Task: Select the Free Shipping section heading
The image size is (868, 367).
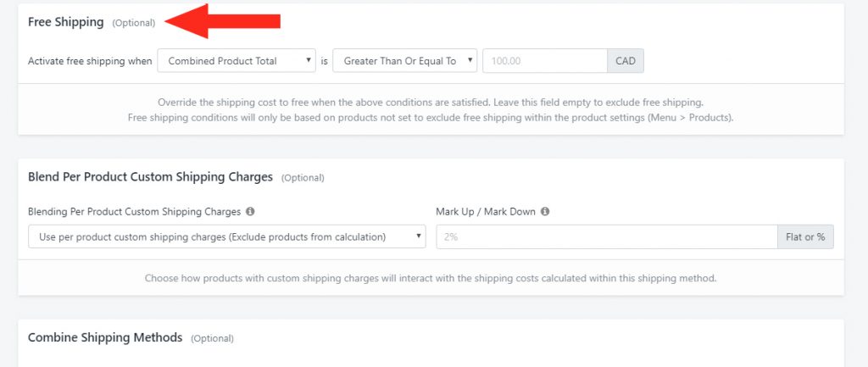Action: [66, 22]
